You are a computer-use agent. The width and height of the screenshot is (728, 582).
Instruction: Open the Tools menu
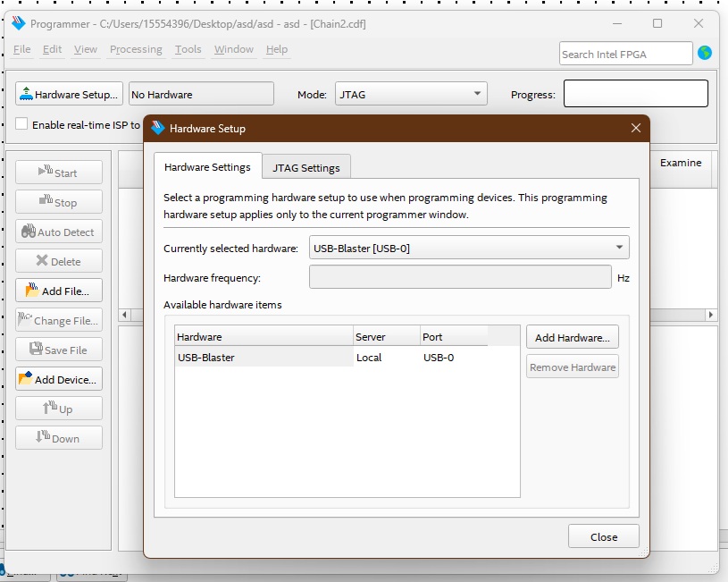pos(188,49)
